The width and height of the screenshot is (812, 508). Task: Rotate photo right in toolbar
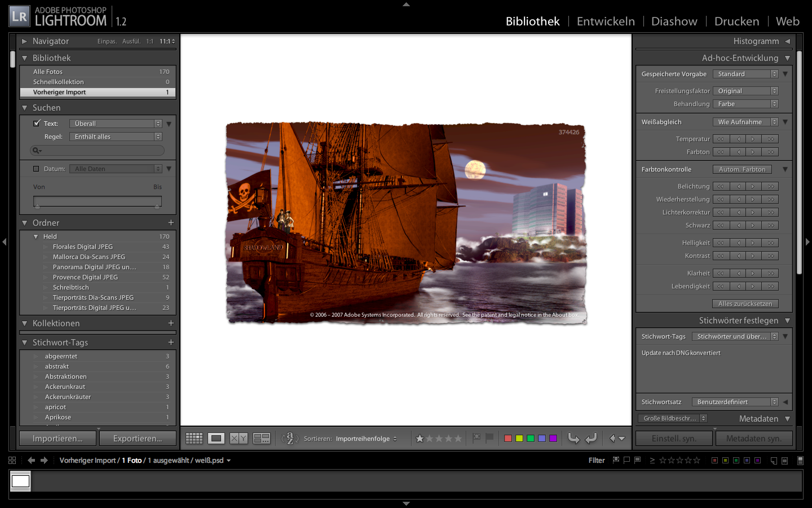591,438
